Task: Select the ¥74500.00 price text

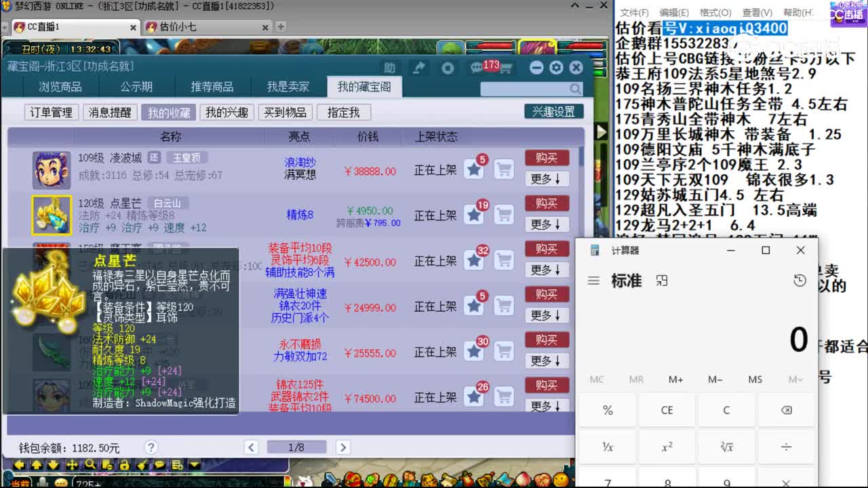Action: [370, 399]
